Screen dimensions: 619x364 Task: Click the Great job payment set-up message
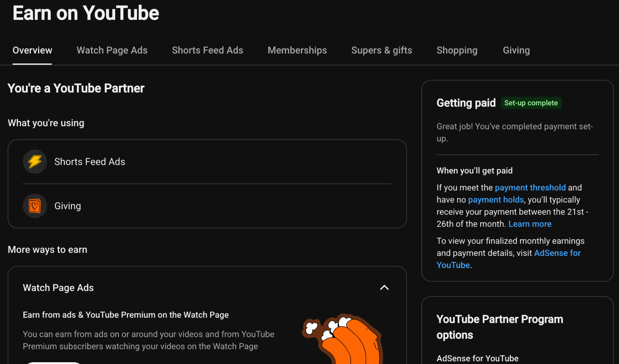[x=515, y=132]
